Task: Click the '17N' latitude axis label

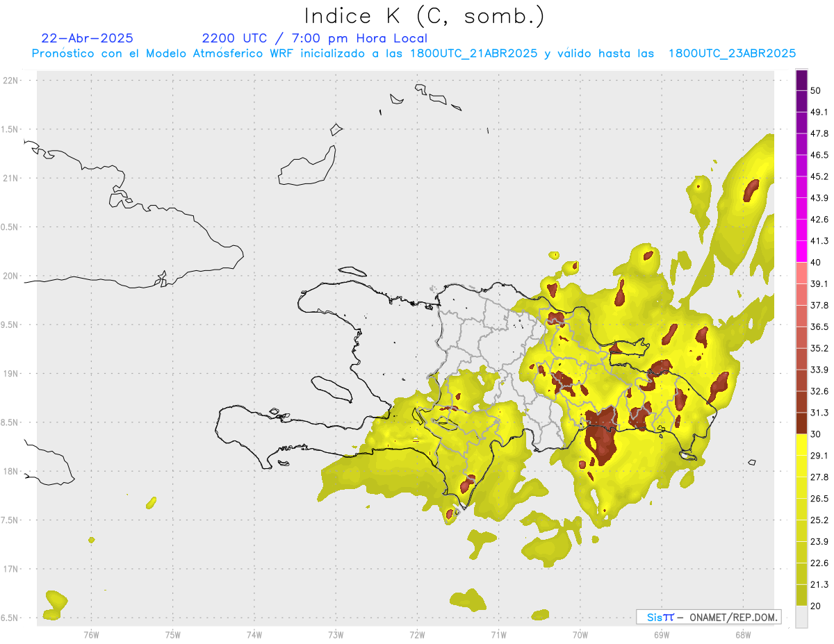Action: [x=10, y=569]
